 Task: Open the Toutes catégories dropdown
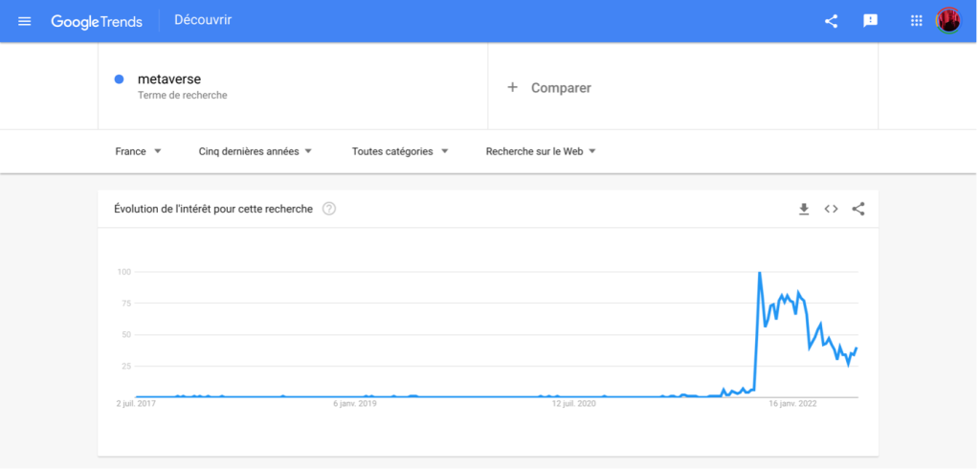click(399, 151)
